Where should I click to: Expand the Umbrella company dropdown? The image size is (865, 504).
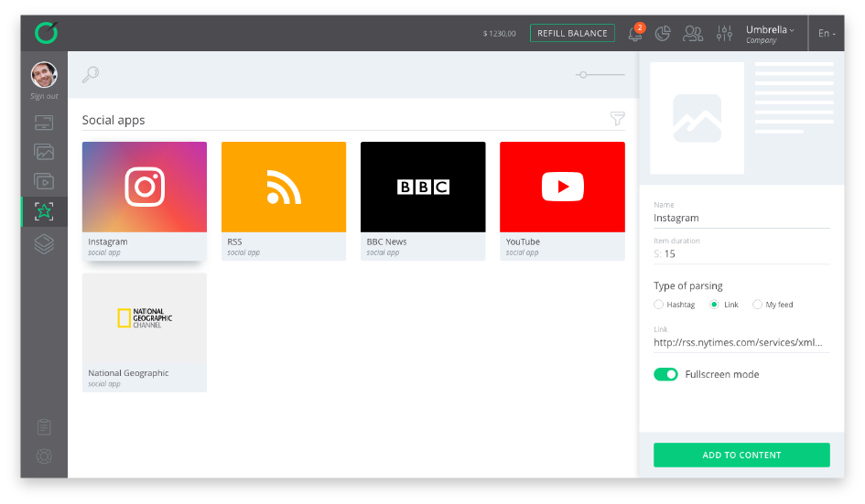coord(770,33)
